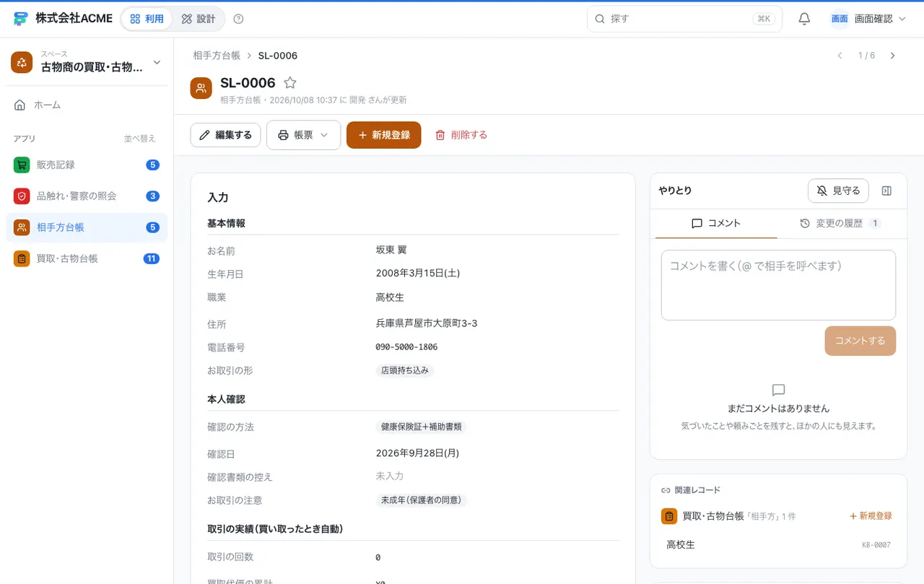Image resolution: width=924 pixels, height=584 pixels.
Task: Click the 買取・古物台帳 clipboard icon in sidebar
Action: coord(22,258)
